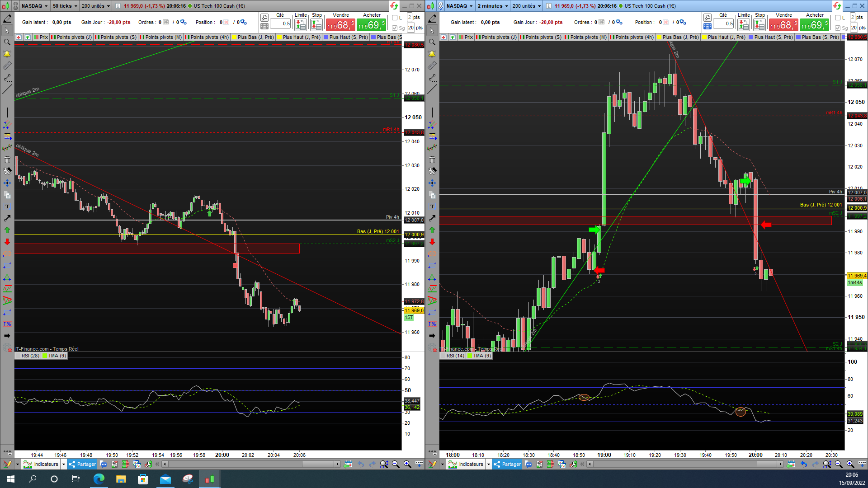
Task: Select the green up arrow drawing tool in left sidebar
Action: tap(7, 230)
